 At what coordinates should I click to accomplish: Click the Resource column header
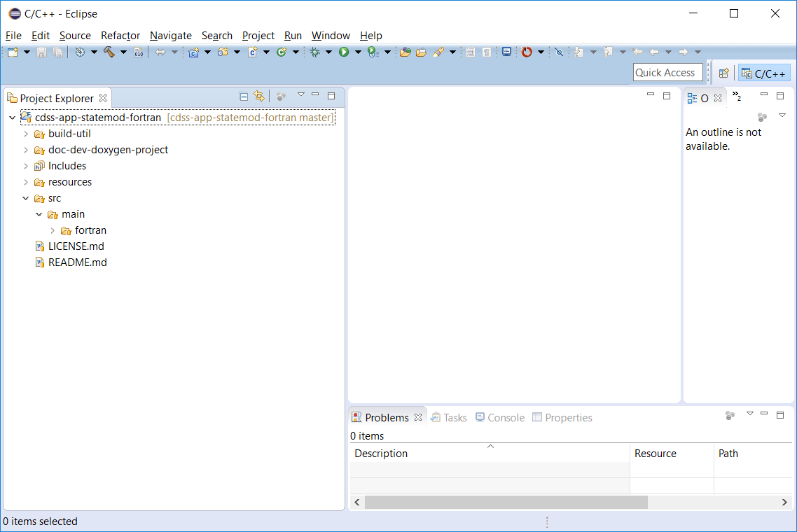672,453
